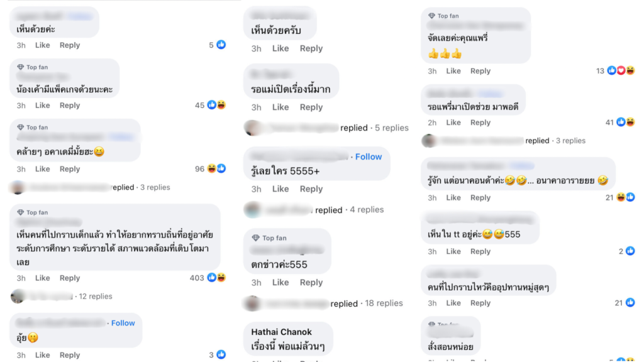644x362 pixels.
Task: Expand the 5 replies thread
Action: click(391, 128)
